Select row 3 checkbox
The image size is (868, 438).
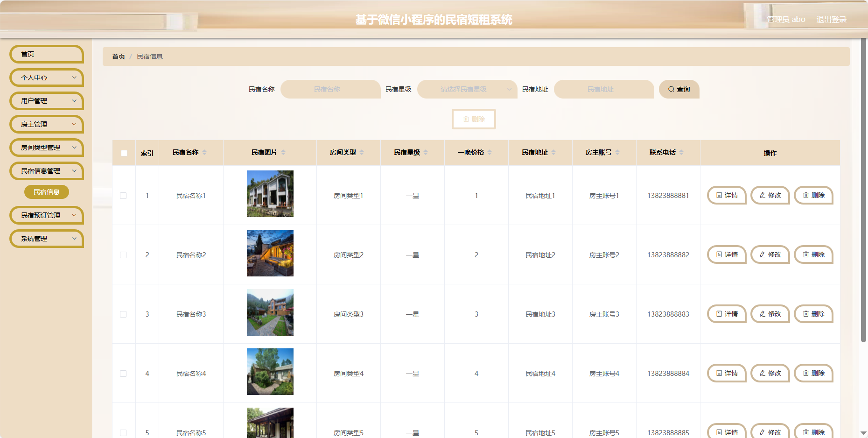(x=123, y=314)
